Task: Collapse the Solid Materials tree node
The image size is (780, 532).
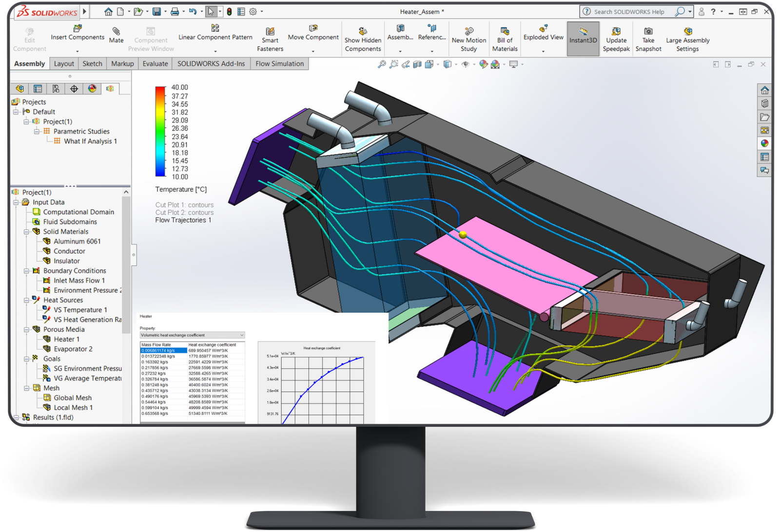Action: [x=27, y=232]
